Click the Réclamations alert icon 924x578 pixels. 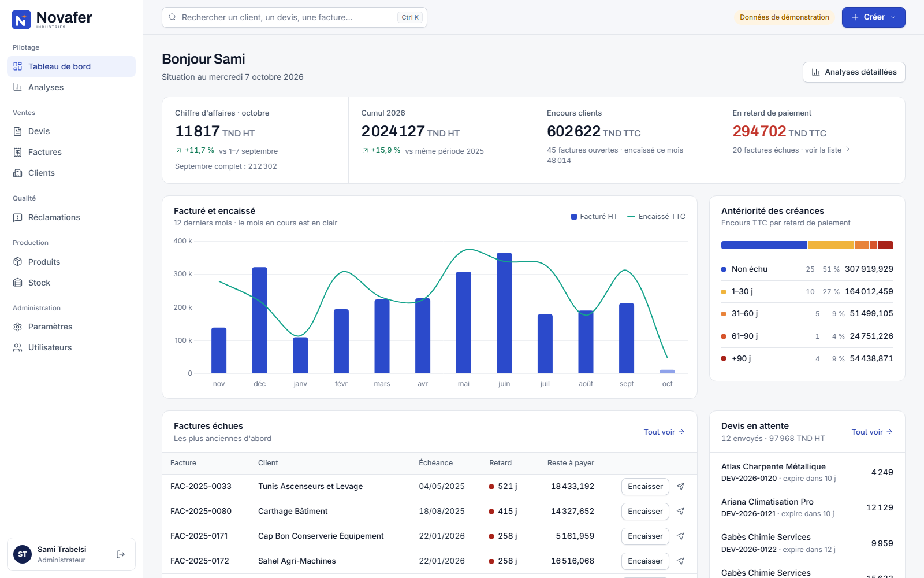pos(18,217)
